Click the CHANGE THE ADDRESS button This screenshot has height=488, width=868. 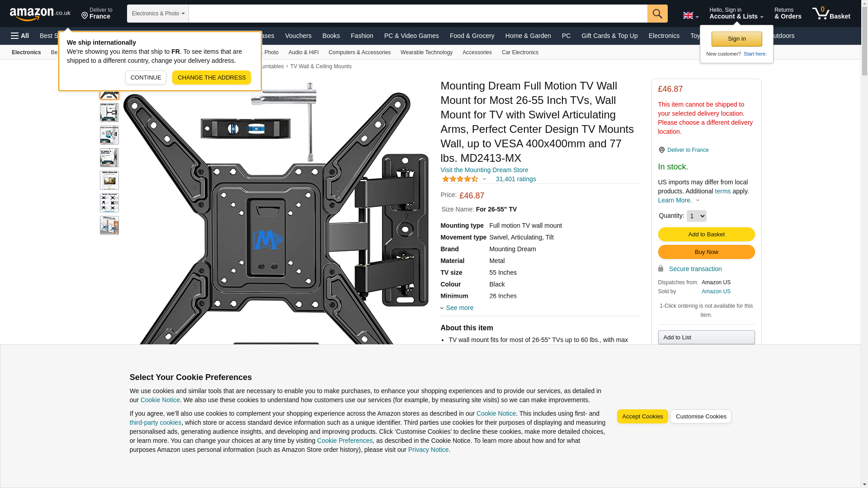(x=211, y=78)
